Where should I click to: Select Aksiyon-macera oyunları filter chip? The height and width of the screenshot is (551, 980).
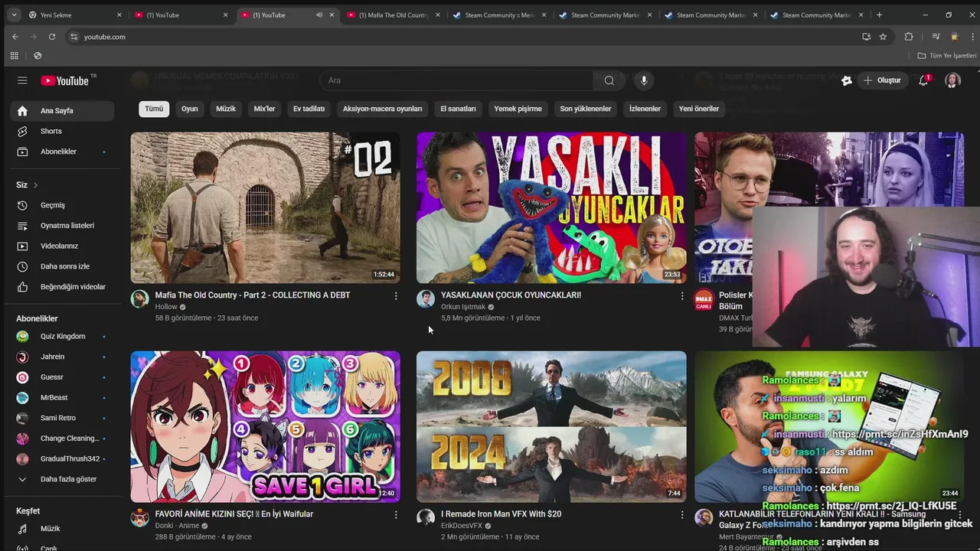pyautogui.click(x=382, y=109)
